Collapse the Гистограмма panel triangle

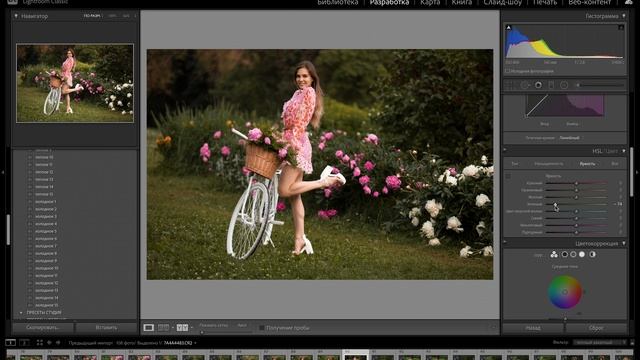[624, 16]
